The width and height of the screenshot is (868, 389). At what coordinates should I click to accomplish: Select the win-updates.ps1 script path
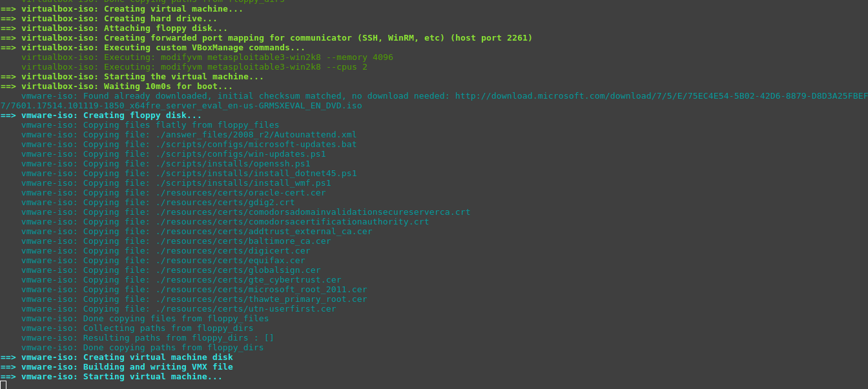pyautogui.click(x=240, y=154)
